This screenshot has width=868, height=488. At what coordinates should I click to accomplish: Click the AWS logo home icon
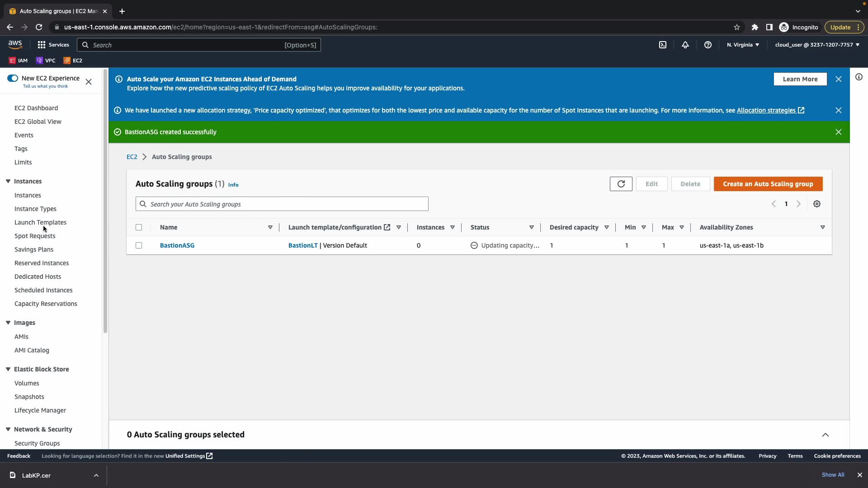[x=15, y=44]
